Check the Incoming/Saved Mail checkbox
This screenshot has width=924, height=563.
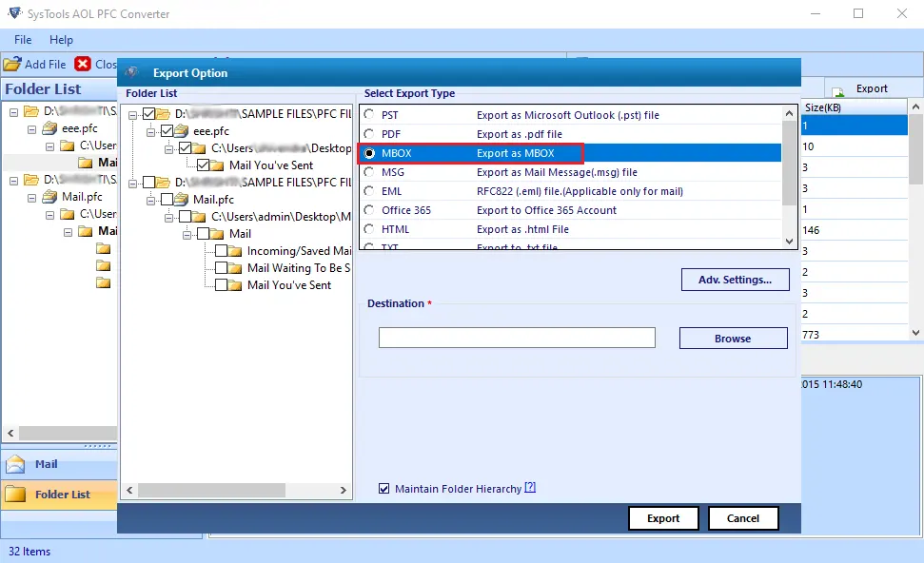click(x=221, y=251)
